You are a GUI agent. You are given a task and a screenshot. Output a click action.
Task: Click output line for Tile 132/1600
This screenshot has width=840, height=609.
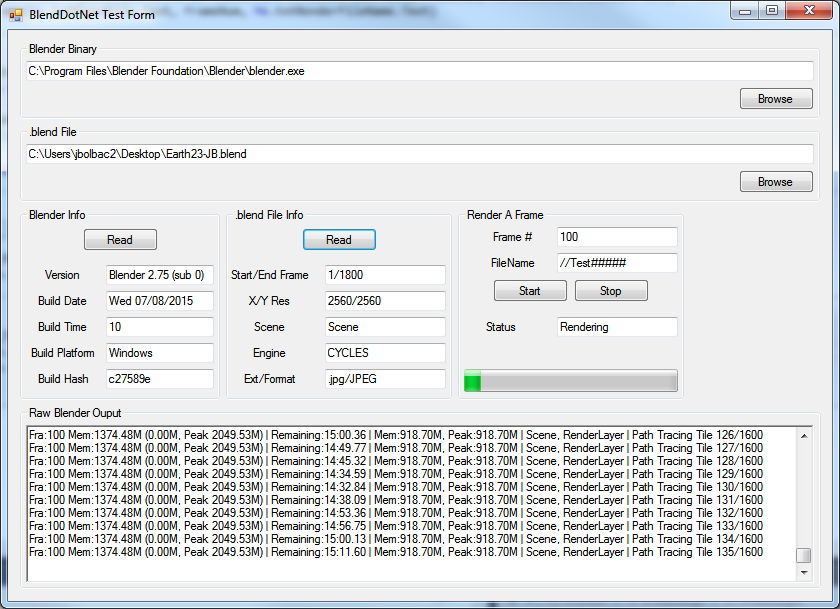pos(396,513)
